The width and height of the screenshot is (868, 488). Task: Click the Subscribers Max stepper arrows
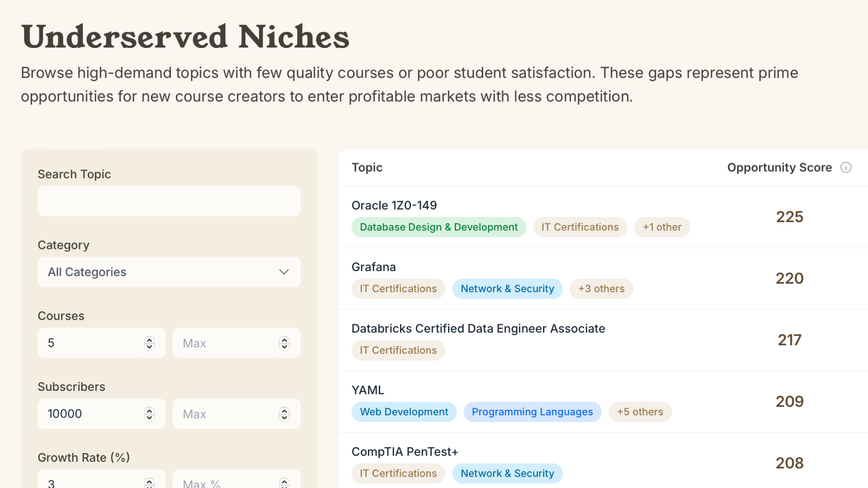284,414
